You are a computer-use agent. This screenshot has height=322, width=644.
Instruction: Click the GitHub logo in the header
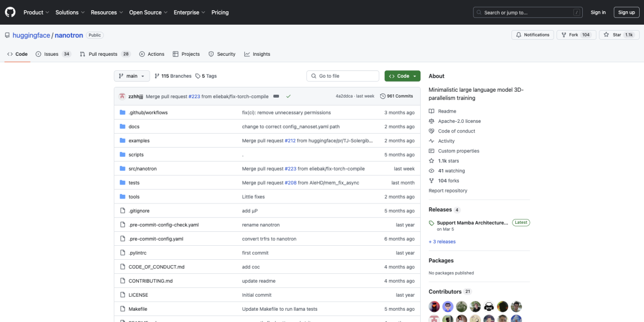pyautogui.click(x=11, y=12)
